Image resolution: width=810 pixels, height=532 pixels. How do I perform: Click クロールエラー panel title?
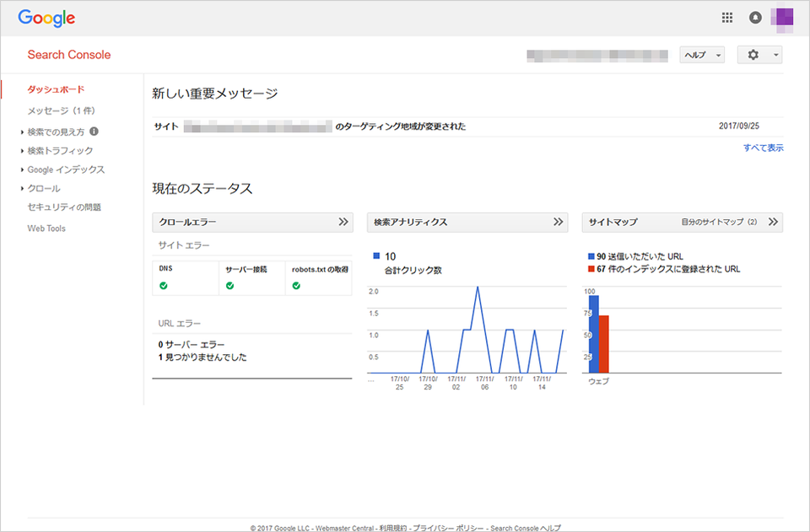(187, 222)
